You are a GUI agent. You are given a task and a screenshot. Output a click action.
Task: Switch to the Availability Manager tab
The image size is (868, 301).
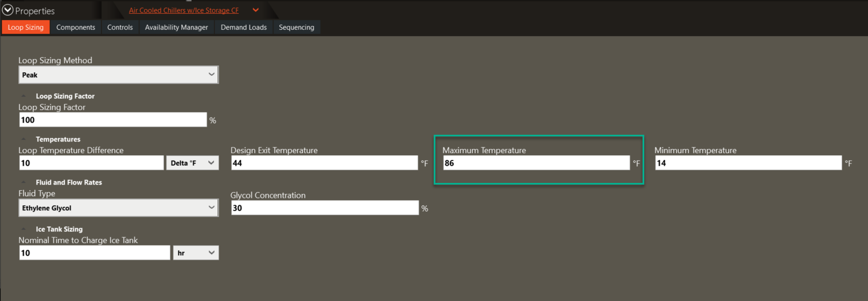177,27
